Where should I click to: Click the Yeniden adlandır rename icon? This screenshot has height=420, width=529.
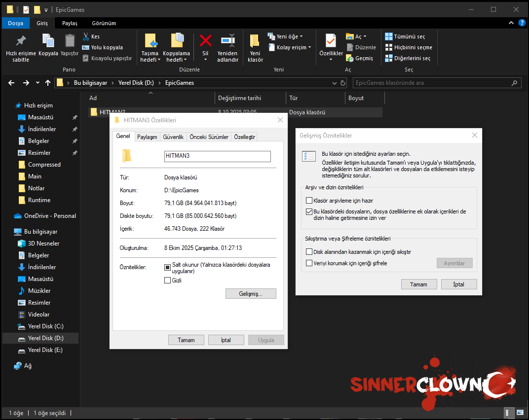click(227, 40)
